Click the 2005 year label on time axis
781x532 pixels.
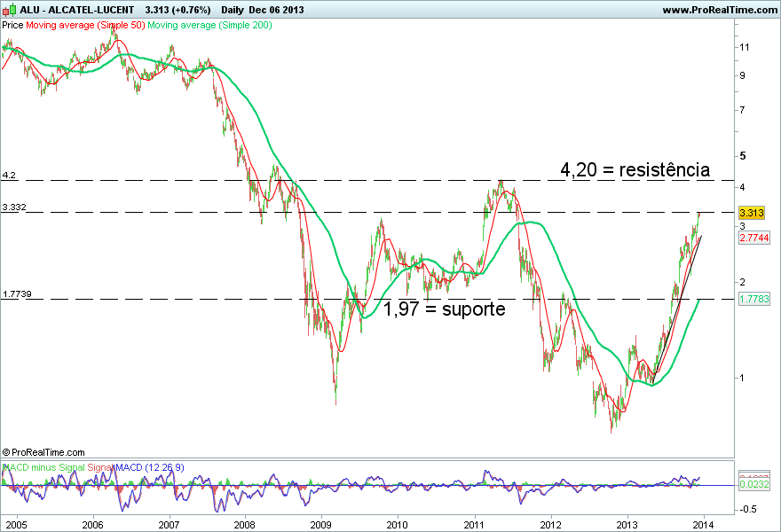coord(16,525)
